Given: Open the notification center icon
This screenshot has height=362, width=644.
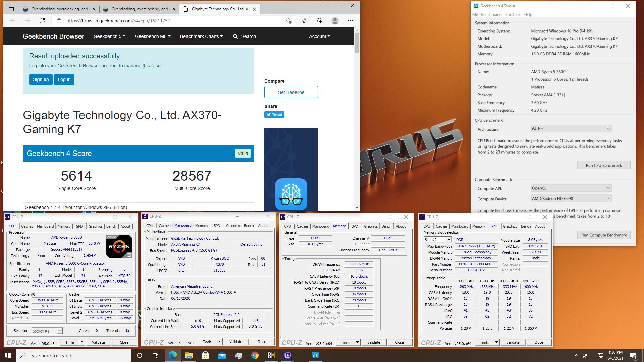Looking at the screenshot, I should click(x=633, y=356).
